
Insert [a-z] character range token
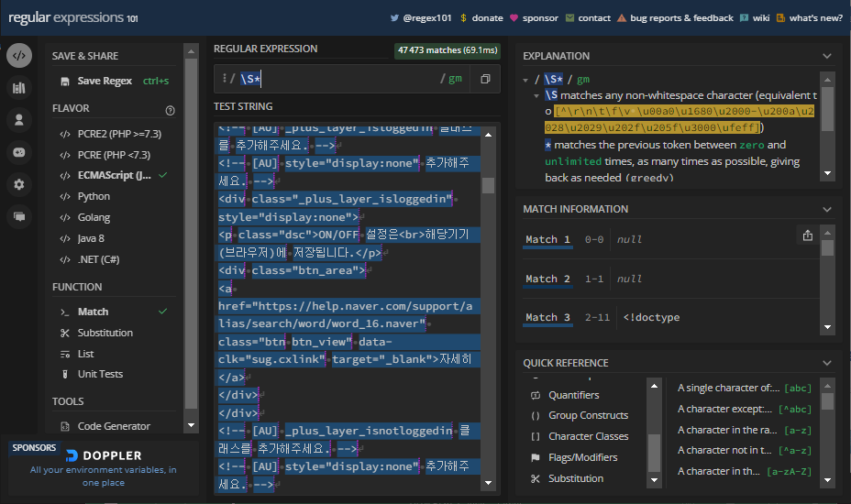click(x=744, y=430)
